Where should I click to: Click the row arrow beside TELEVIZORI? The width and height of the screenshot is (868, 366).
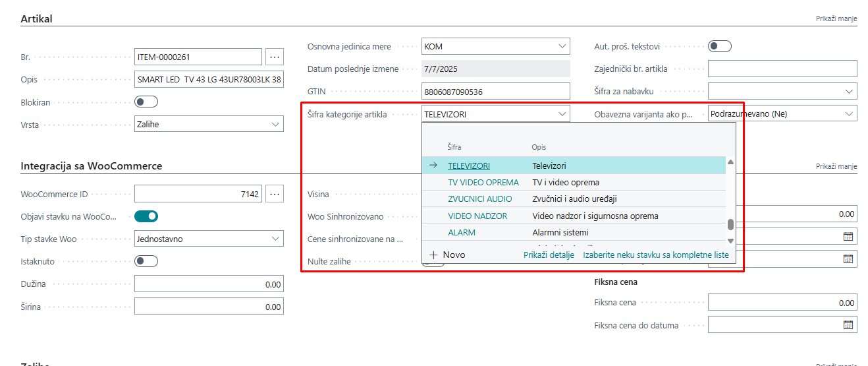(433, 166)
